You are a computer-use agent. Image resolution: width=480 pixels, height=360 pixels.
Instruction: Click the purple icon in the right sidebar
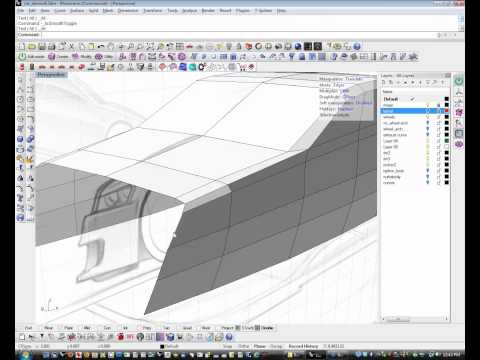tap(459, 144)
